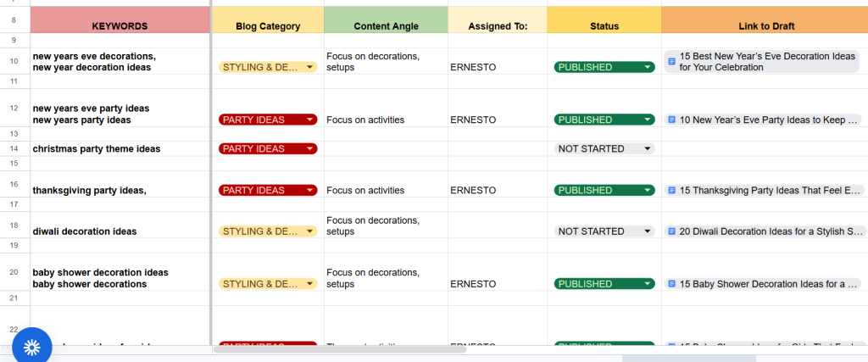The width and height of the screenshot is (868, 362).
Task: Open the 15 Best New Year's Eve Decoration Ideas draft
Action: (763, 61)
